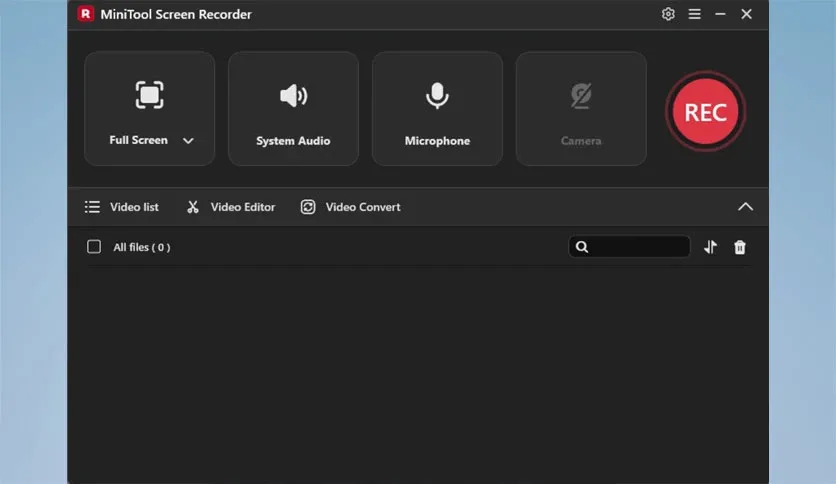Click the trash delete icon

coord(739,247)
